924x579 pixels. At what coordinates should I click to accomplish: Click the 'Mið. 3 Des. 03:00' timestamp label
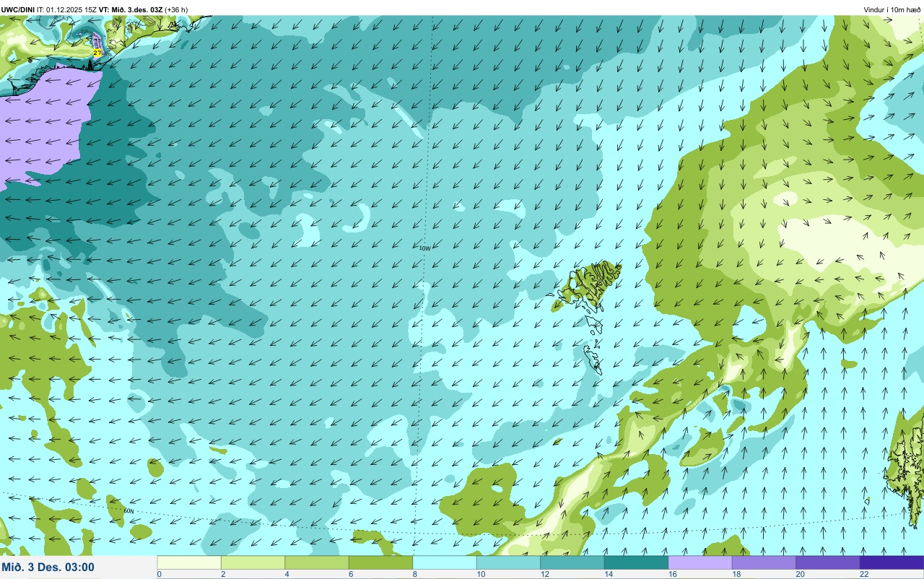point(48,567)
